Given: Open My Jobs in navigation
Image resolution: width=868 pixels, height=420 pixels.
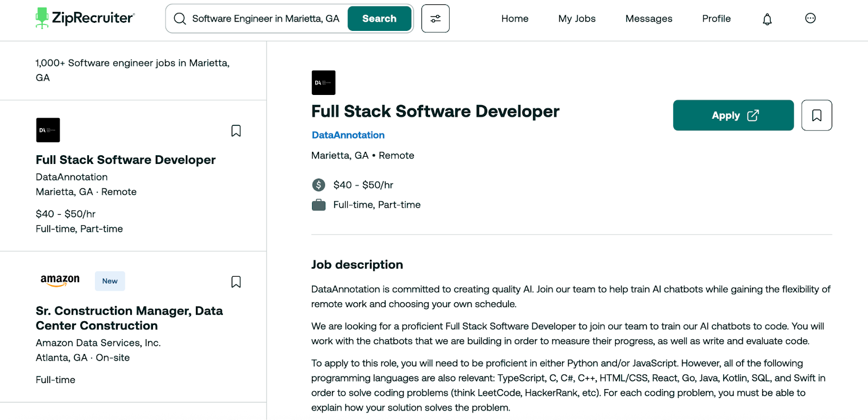Looking at the screenshot, I should tap(577, 18).
